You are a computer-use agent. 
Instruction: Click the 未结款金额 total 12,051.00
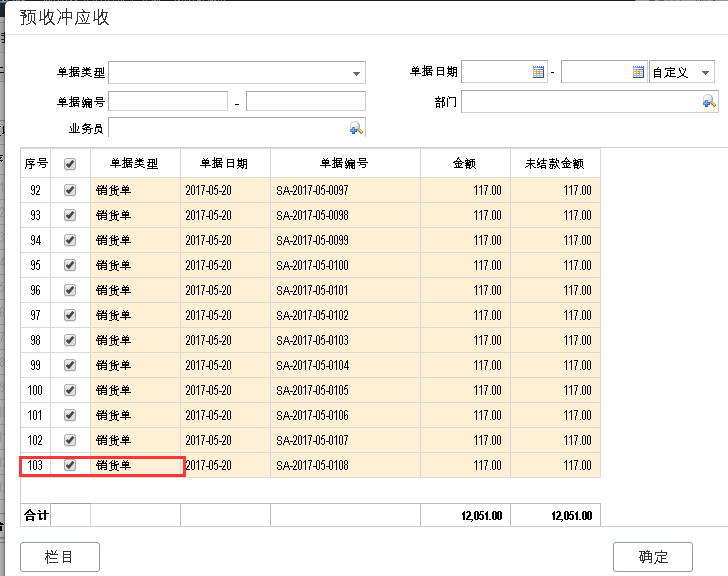point(572,516)
